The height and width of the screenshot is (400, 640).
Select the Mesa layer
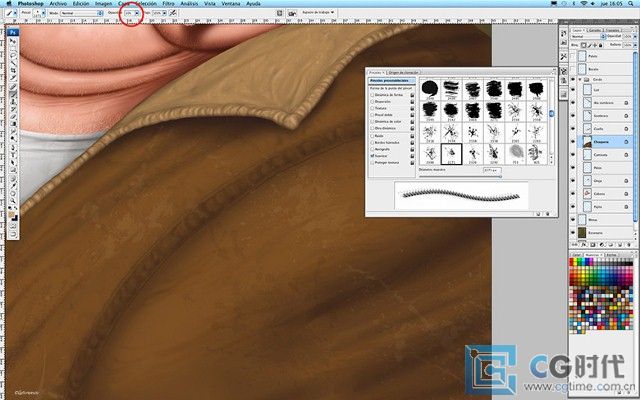click(604, 220)
